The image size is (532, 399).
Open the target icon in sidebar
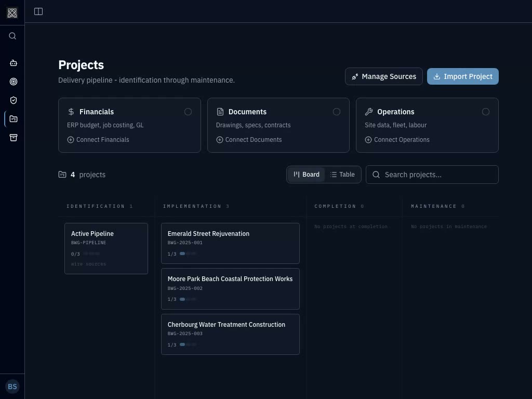13,82
